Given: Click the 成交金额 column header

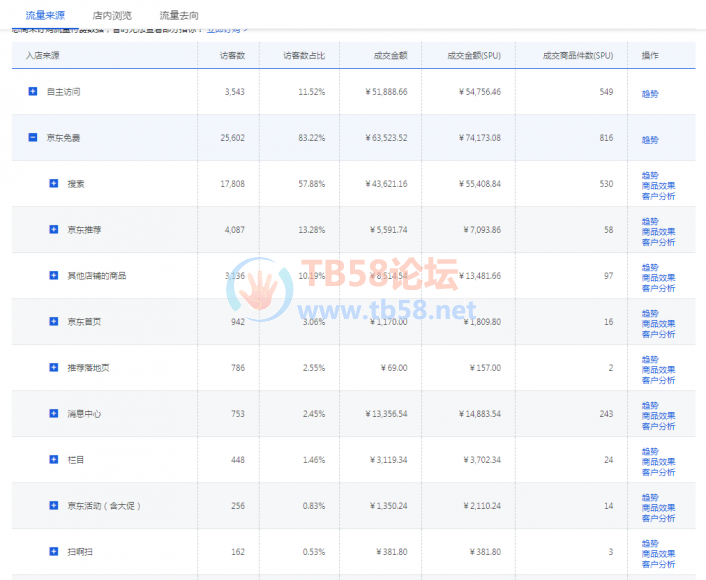Looking at the screenshot, I should click(x=390, y=55).
